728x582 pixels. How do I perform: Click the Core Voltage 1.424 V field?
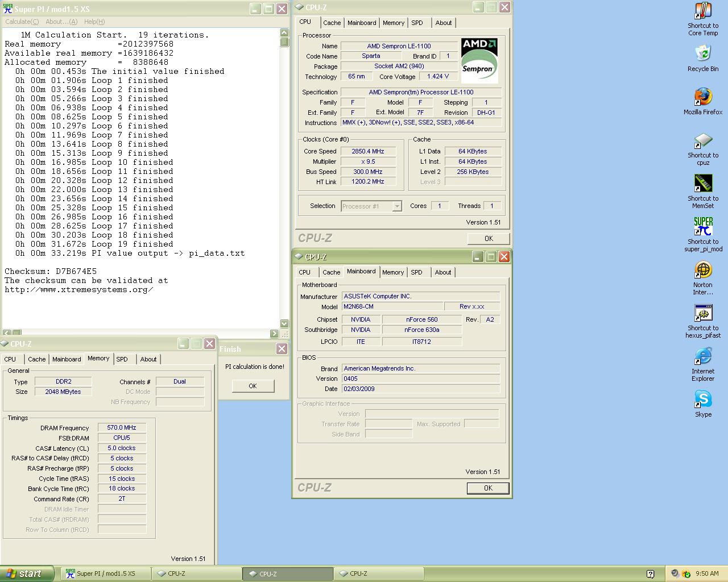click(x=438, y=76)
